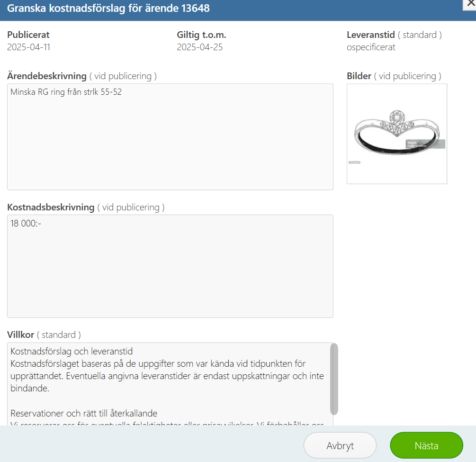Click the 'Reservationer och rätt till återkallande' line
Screen dimensions: 476x462
(84, 413)
